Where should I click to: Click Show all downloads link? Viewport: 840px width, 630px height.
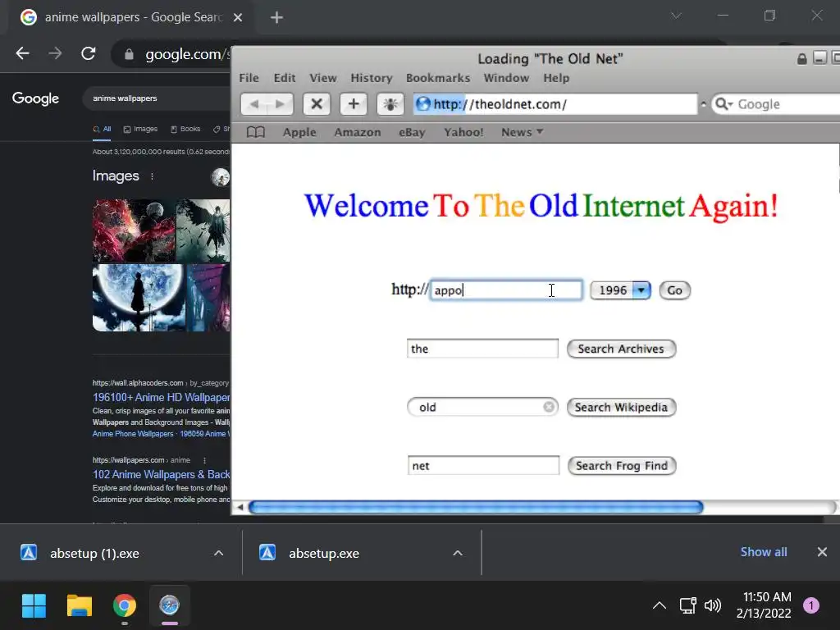764,552
